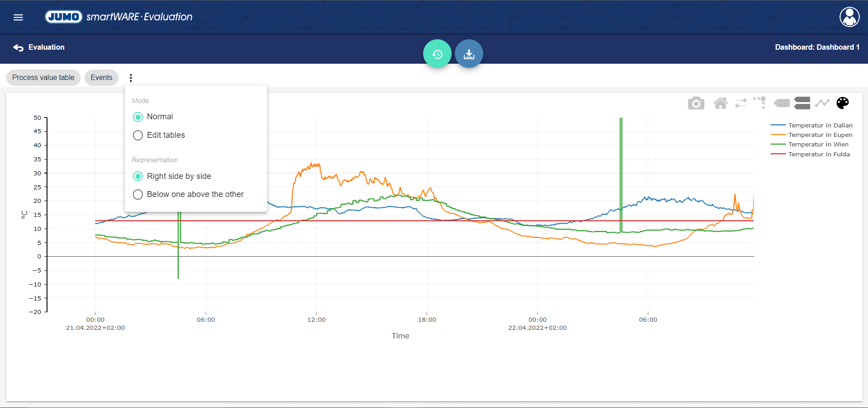Image resolution: width=868 pixels, height=408 pixels.
Task: Toggle the Temperatur in Eupen legend entry
Action: point(820,135)
